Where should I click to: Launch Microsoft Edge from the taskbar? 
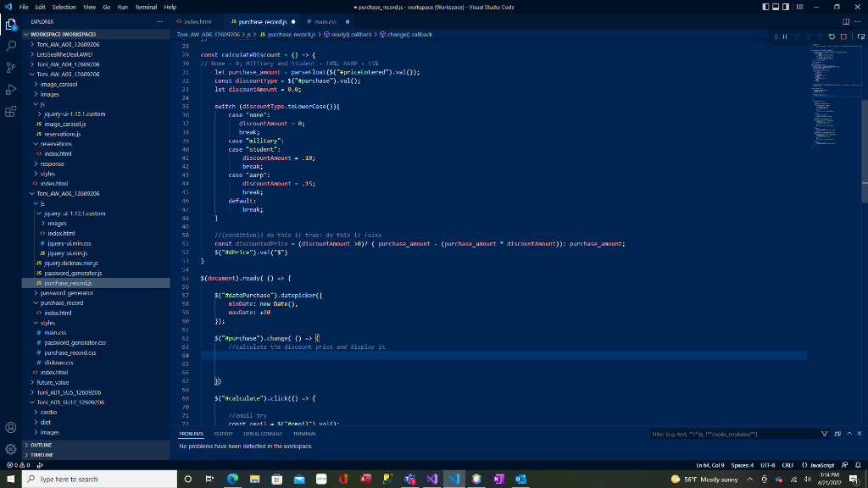tap(232, 479)
